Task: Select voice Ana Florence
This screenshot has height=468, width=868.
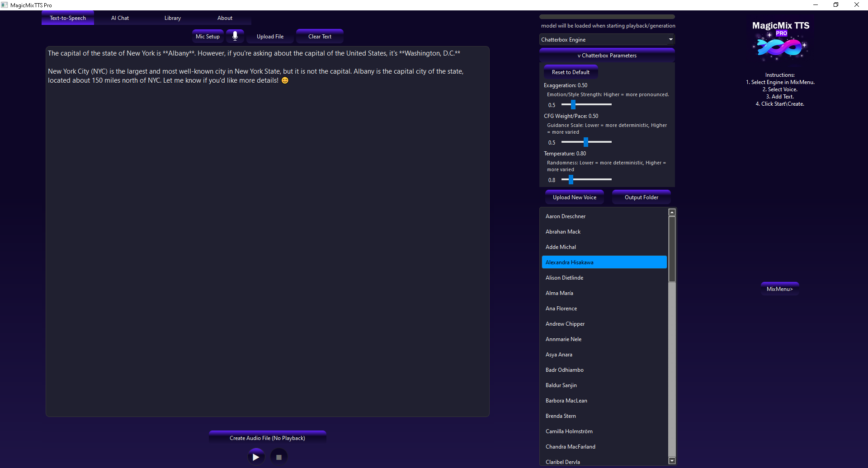Action: (604, 309)
